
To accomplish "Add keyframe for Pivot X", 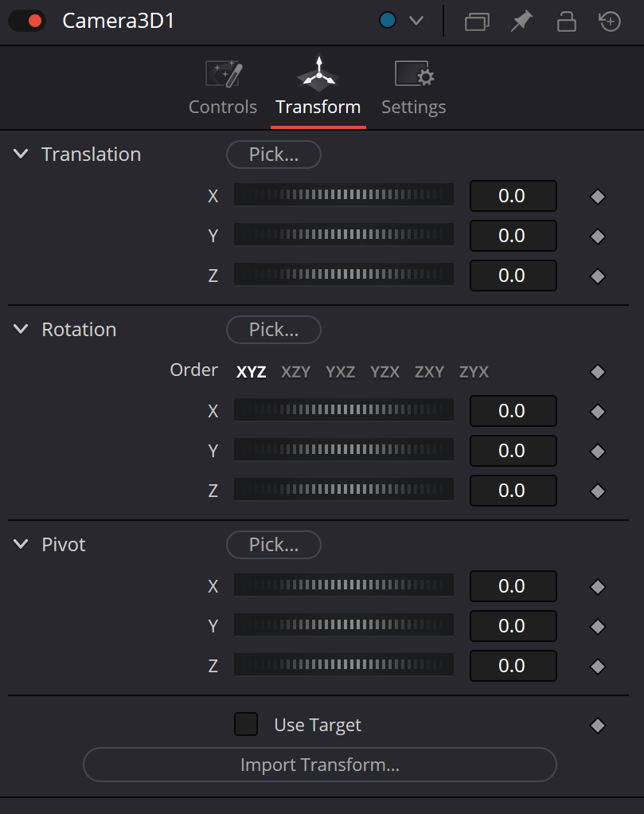I will (598, 587).
